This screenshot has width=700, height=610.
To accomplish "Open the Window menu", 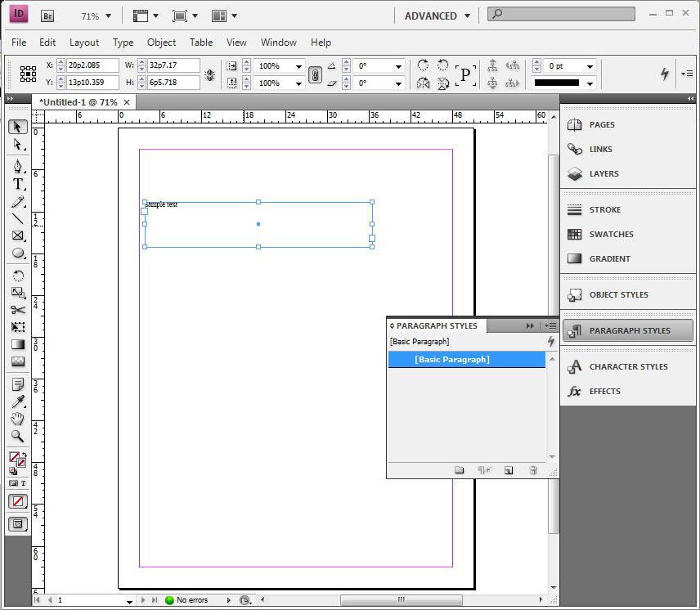I will pyautogui.click(x=279, y=43).
